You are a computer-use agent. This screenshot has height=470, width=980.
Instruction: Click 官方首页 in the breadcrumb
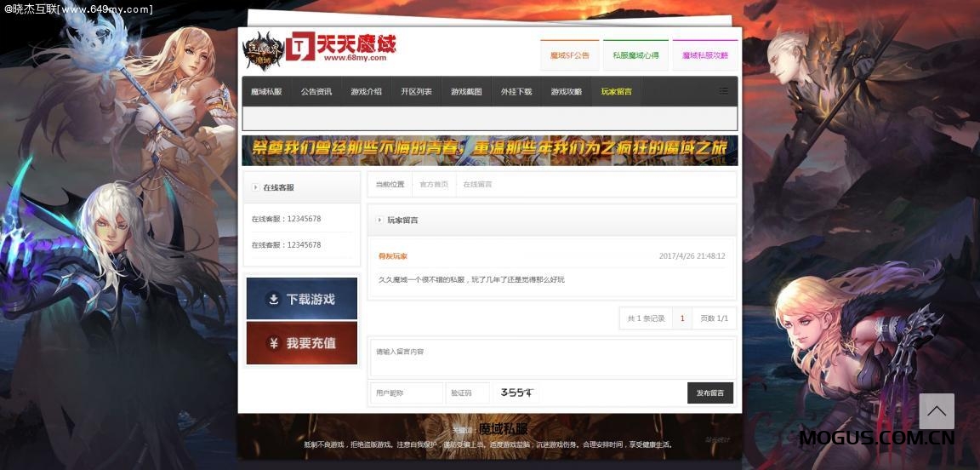[434, 185]
